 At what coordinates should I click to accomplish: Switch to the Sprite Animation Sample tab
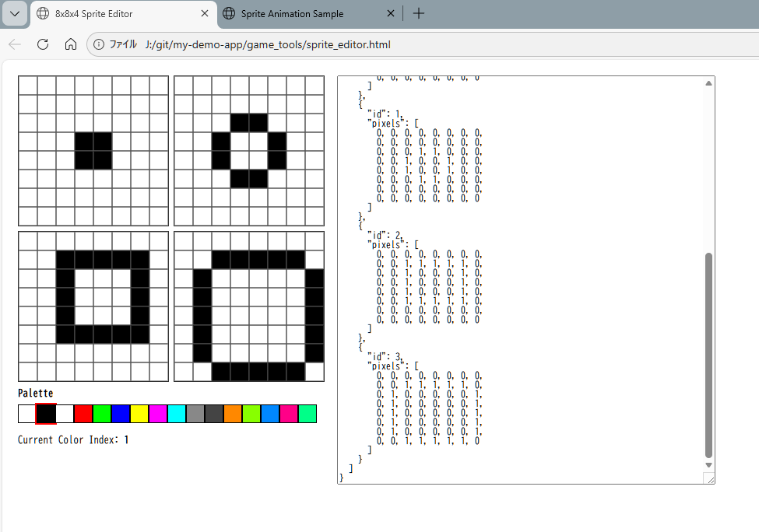(292, 13)
